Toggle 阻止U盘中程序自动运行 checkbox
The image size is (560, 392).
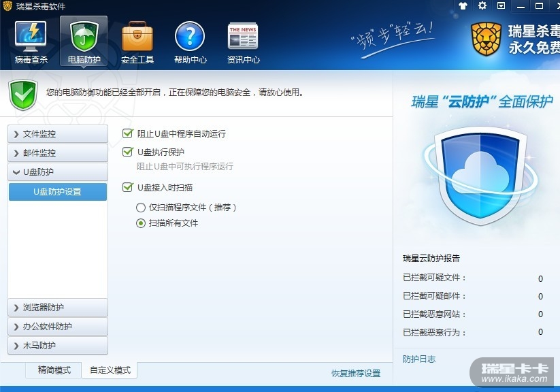pos(127,133)
